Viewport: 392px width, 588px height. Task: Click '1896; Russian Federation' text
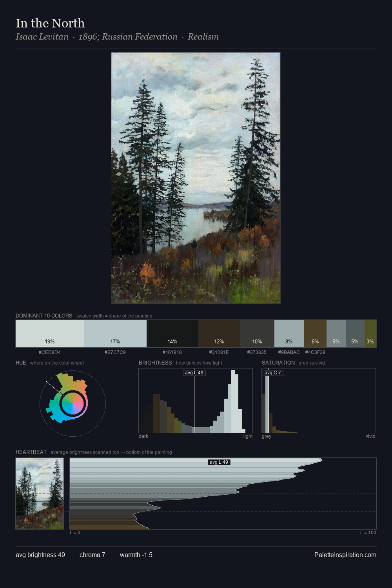click(x=128, y=37)
